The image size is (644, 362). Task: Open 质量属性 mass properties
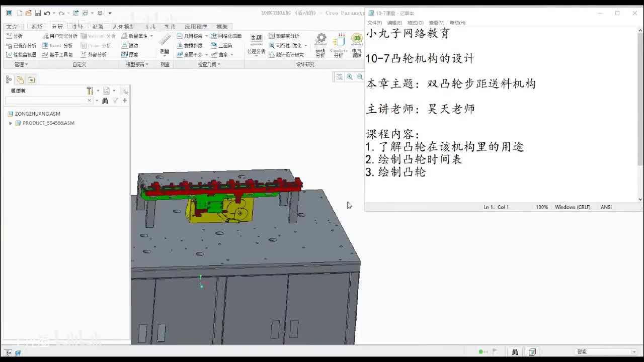(134, 36)
